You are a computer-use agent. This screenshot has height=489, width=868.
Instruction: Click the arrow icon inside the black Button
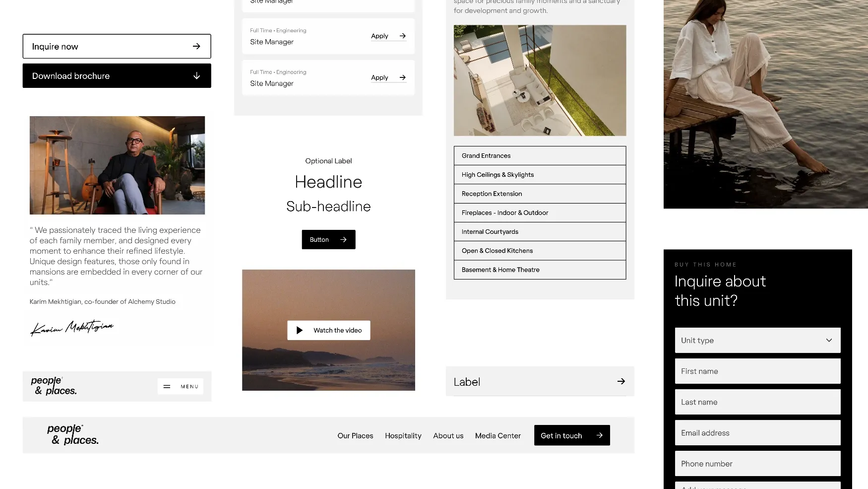(x=343, y=239)
